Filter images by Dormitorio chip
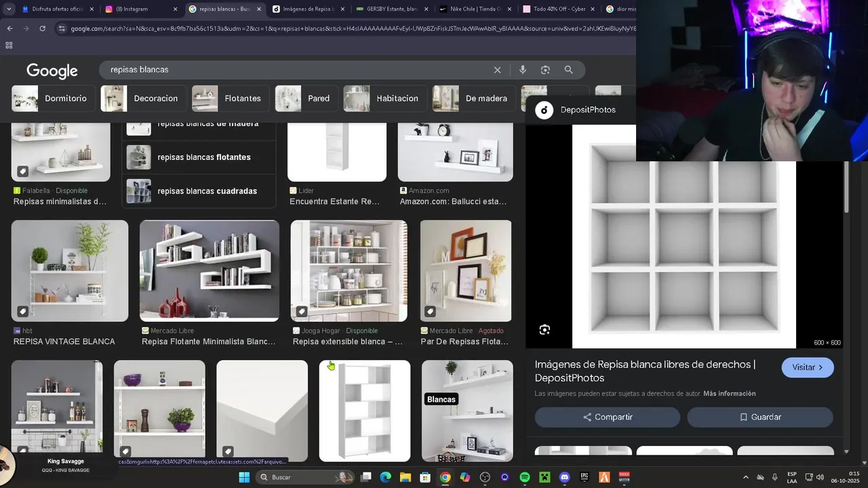 (x=53, y=98)
